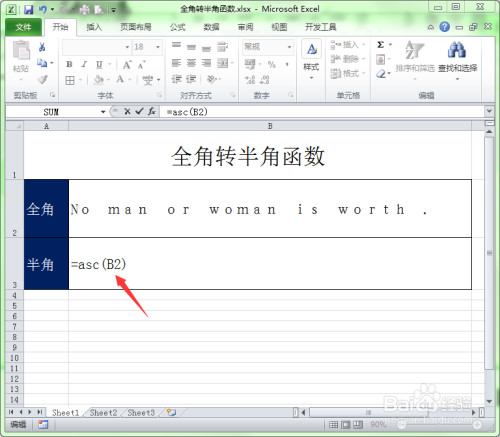Image resolution: width=500 pixels, height=437 pixels.
Task: Click Increase Indent icon
Action: (x=191, y=79)
